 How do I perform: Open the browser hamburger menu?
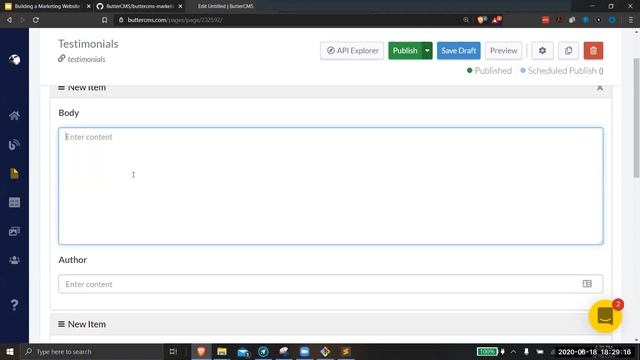pos(631,20)
